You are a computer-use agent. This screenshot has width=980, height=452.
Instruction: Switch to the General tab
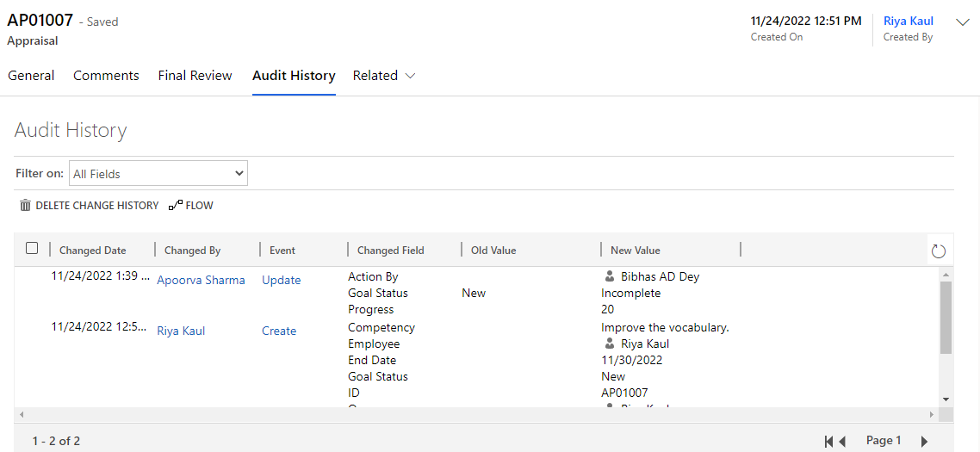point(31,76)
